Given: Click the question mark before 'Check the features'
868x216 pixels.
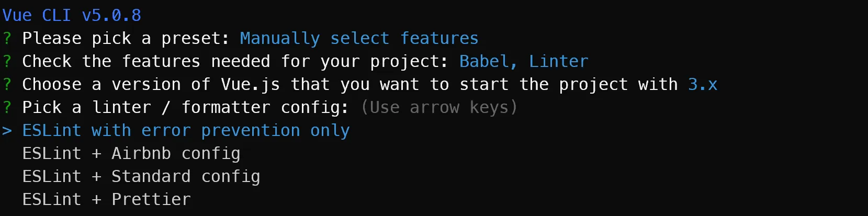Looking at the screenshot, I should point(7,61).
